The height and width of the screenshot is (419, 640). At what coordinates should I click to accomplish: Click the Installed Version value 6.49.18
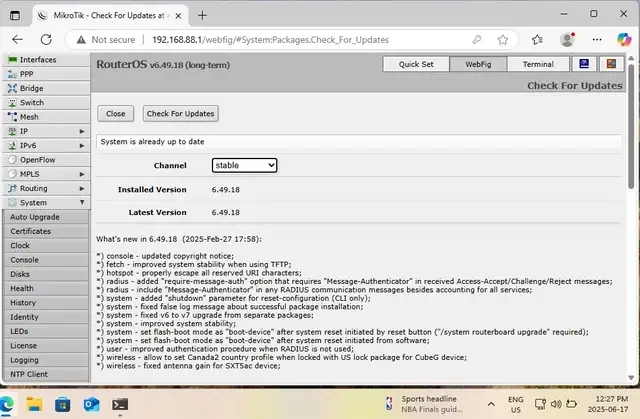226,190
